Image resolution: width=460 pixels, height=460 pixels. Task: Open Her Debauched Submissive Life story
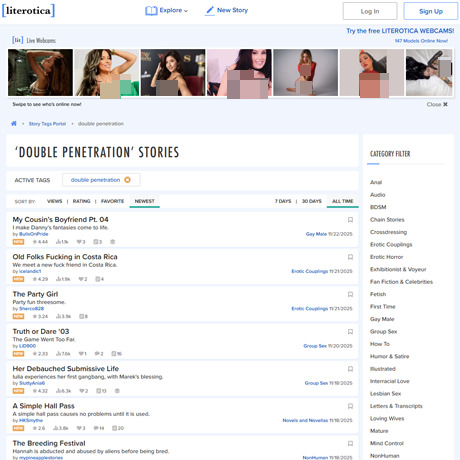pyautogui.click(x=66, y=369)
